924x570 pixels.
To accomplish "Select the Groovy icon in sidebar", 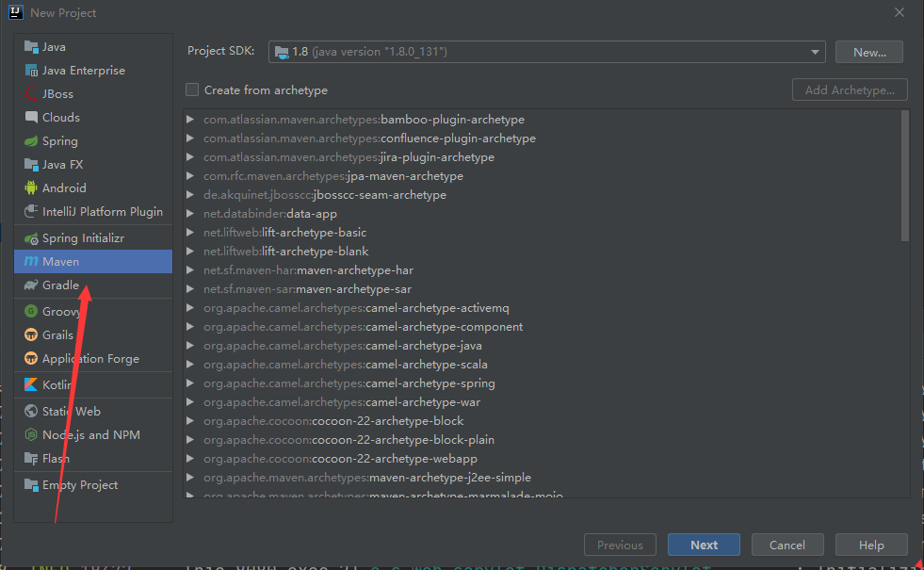I will (x=31, y=312).
